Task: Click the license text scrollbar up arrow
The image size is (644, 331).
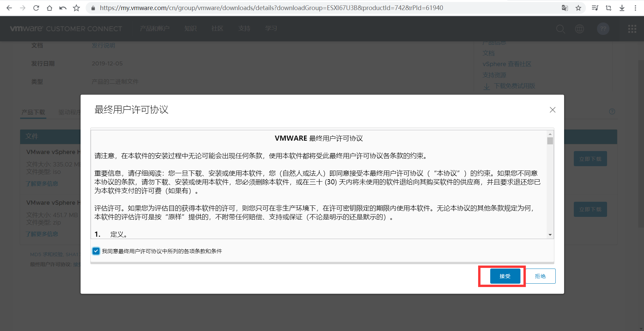Action: coord(550,134)
